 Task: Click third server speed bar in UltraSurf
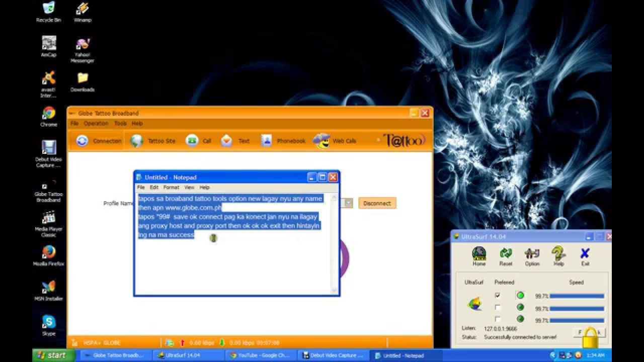pos(577,320)
